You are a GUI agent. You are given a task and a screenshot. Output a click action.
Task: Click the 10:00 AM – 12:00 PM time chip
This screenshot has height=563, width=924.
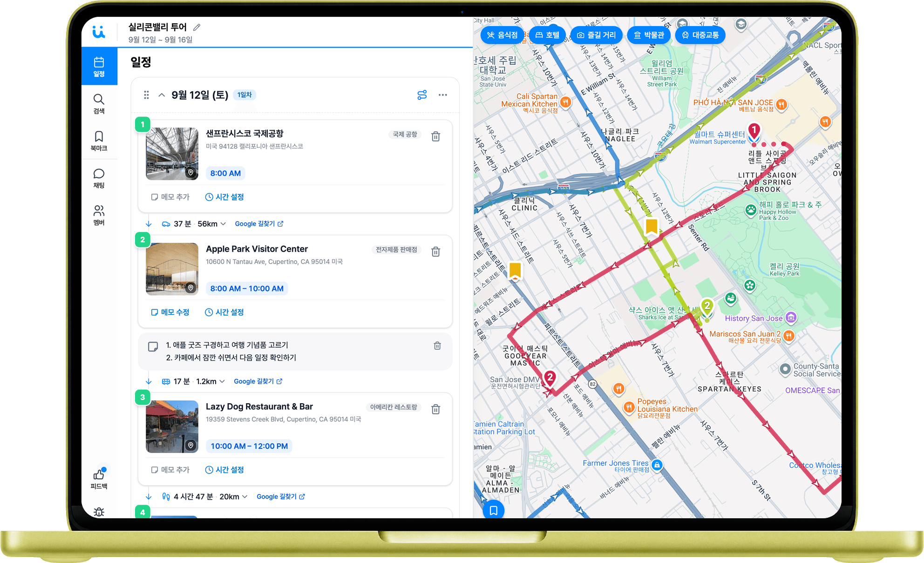coord(249,446)
